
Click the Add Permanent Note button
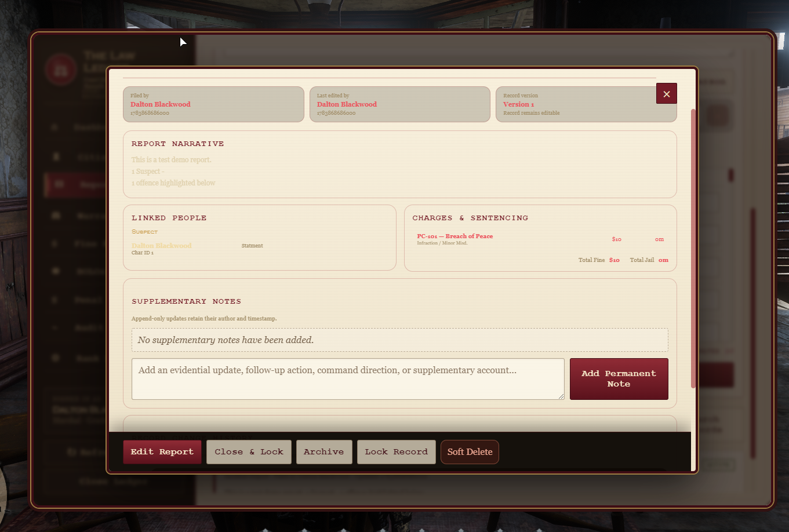pos(619,379)
